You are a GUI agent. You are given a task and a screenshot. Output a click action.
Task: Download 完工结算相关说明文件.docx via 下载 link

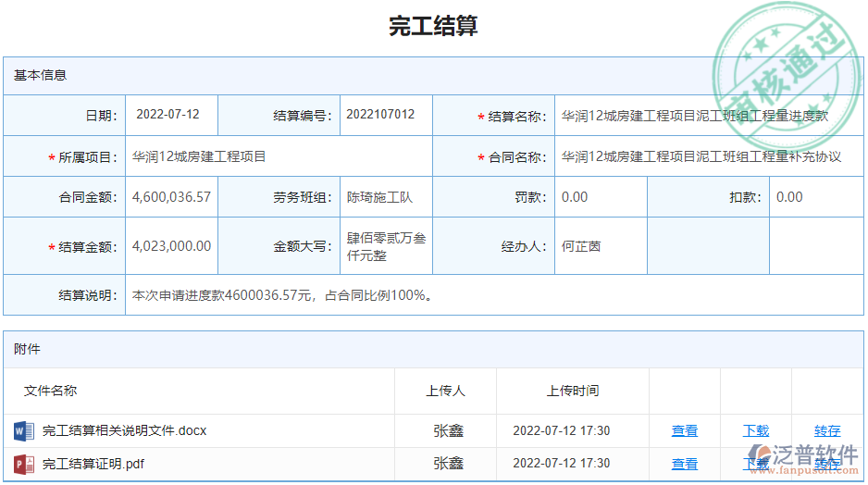pos(756,430)
